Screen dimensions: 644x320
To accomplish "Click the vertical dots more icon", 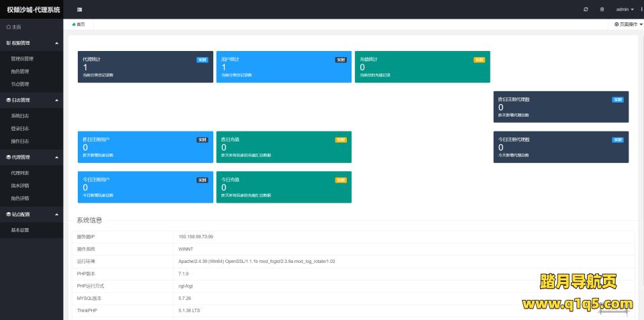I will click(x=642, y=9).
